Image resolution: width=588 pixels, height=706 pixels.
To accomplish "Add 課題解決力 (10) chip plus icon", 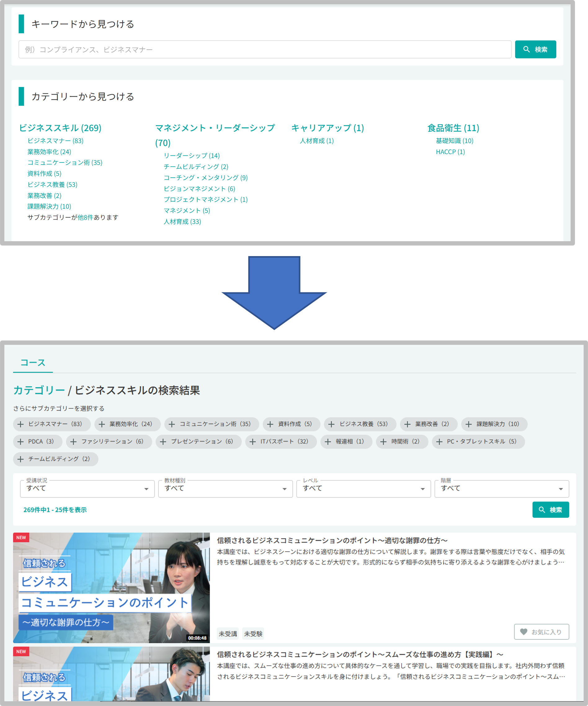I will [469, 424].
